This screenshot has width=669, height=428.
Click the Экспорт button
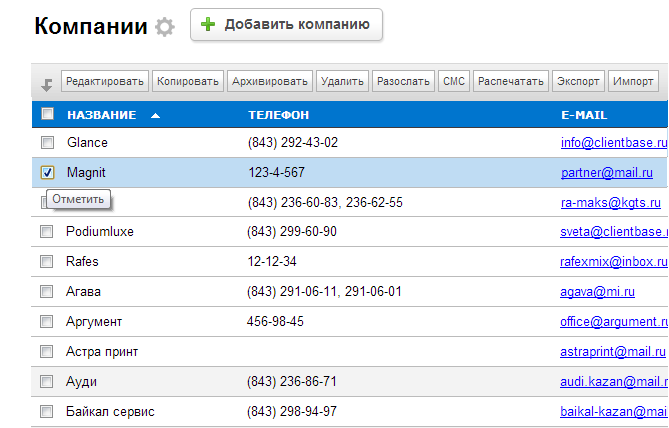tap(579, 81)
